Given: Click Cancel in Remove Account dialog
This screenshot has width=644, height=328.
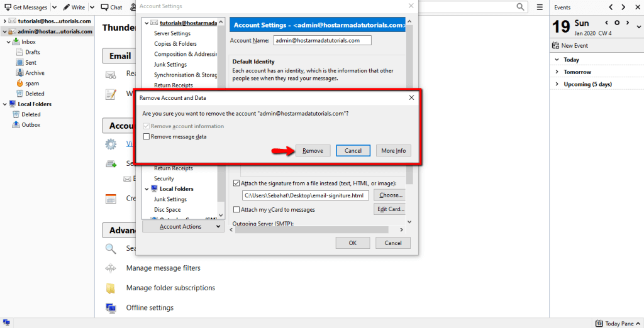Looking at the screenshot, I should point(353,151).
